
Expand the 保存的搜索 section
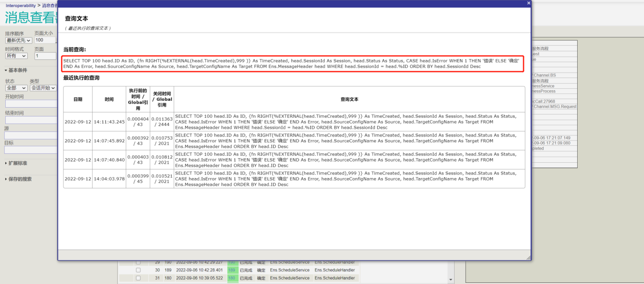tap(19, 179)
